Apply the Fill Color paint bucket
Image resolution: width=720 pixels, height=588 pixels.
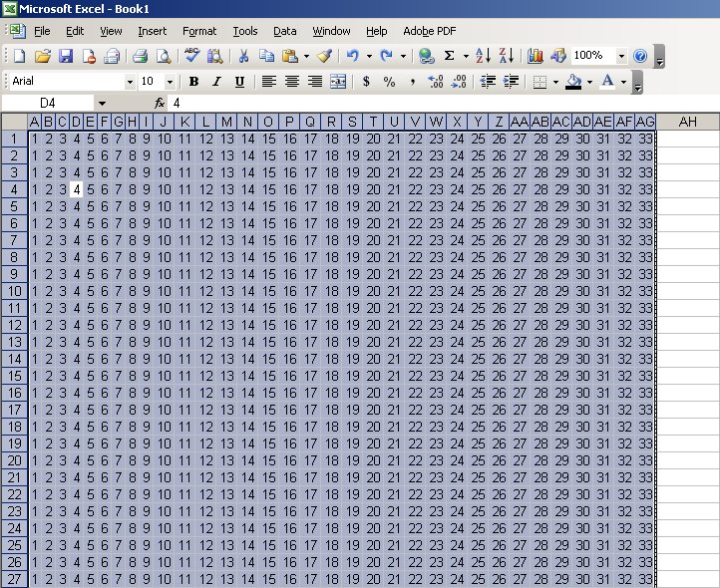click(x=573, y=82)
